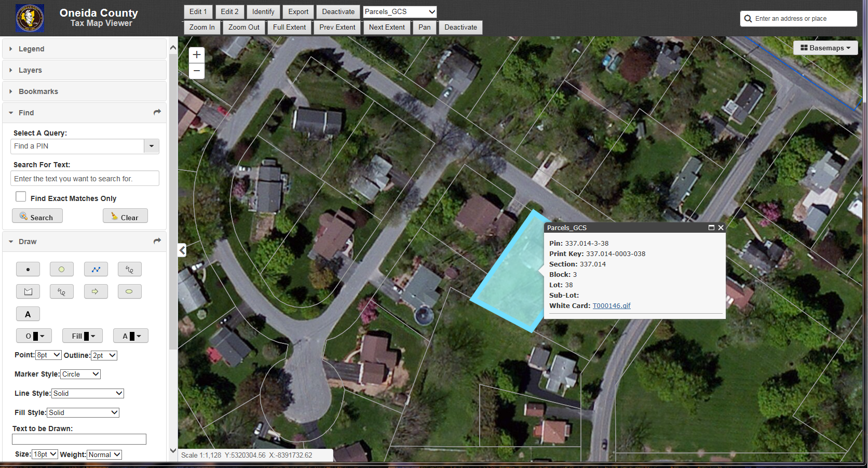
Task: Expand the Bookmarks panel
Action: [x=84, y=91]
